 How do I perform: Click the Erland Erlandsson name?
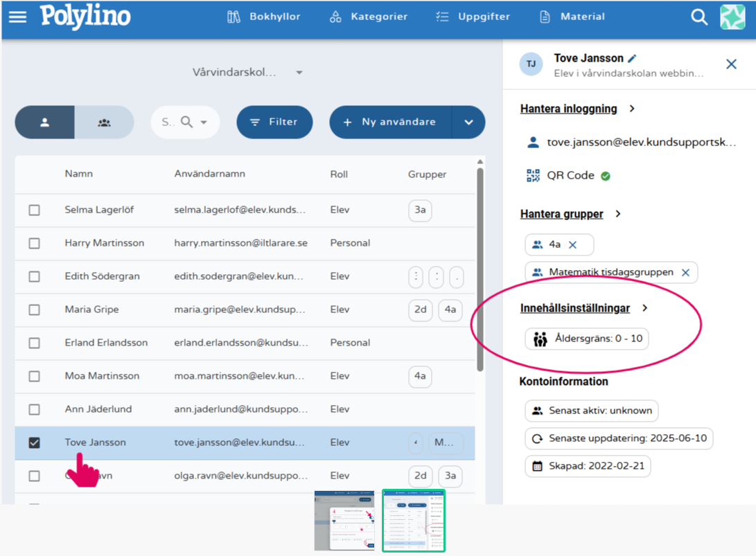[107, 343]
